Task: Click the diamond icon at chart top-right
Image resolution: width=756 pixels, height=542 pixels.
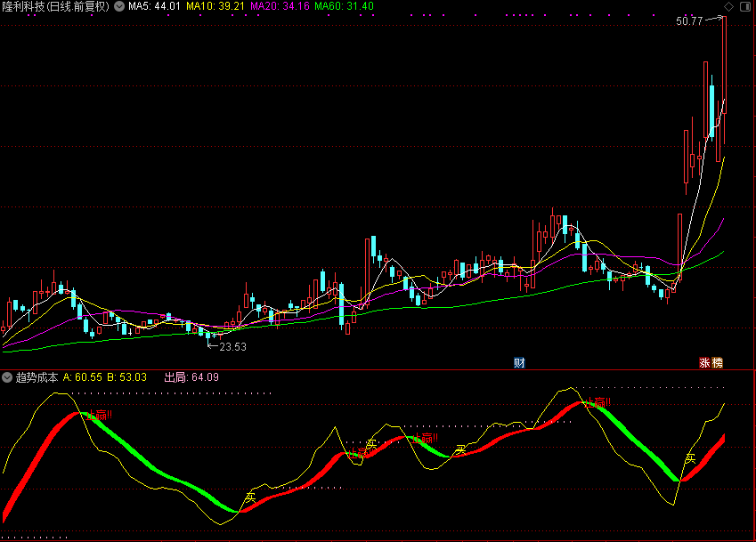Action: click(728, 7)
